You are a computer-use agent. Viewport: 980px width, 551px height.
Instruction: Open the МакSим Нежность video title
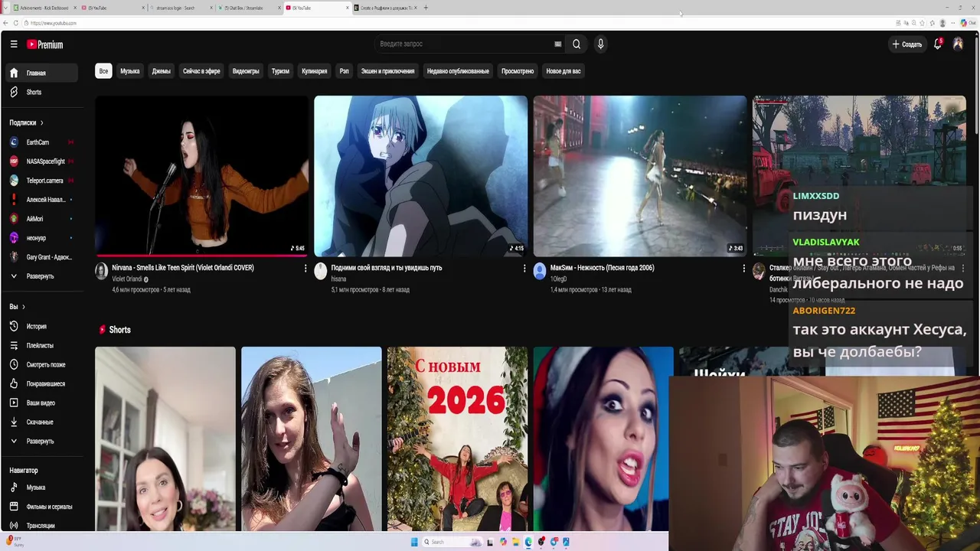tap(602, 268)
